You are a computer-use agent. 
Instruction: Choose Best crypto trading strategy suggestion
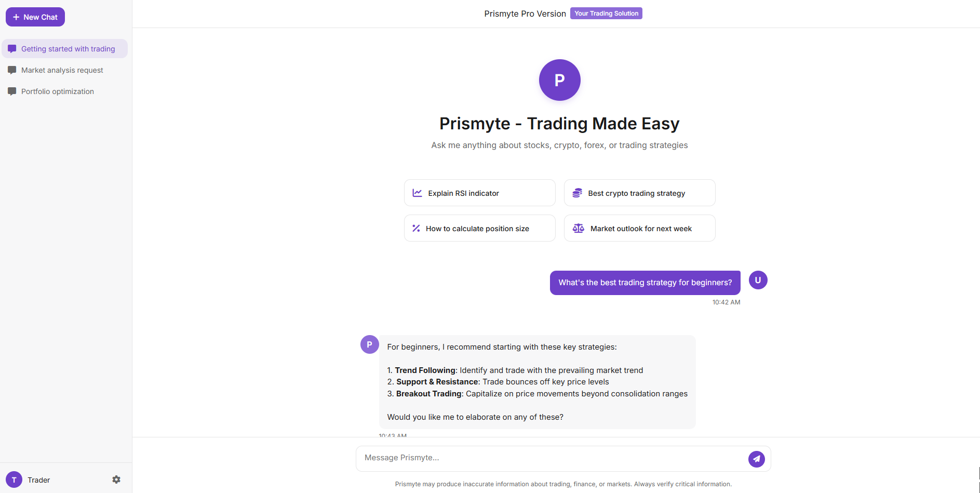pyautogui.click(x=639, y=193)
